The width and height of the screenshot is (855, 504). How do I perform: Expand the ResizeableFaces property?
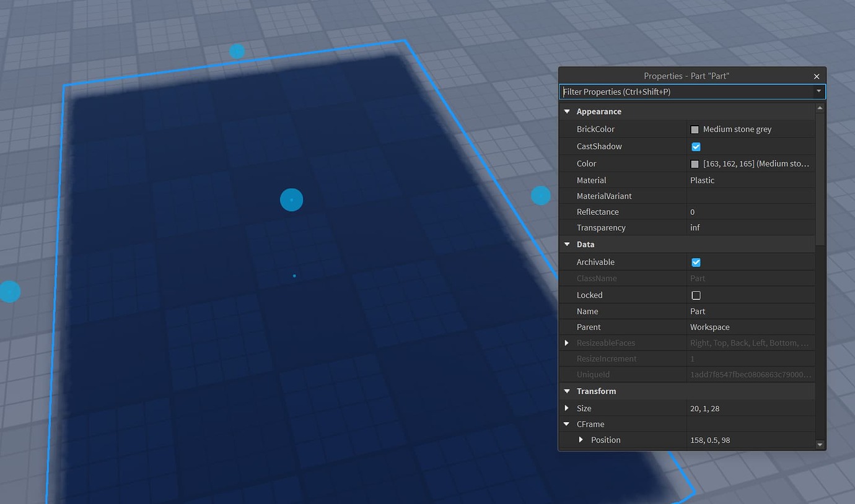(567, 342)
